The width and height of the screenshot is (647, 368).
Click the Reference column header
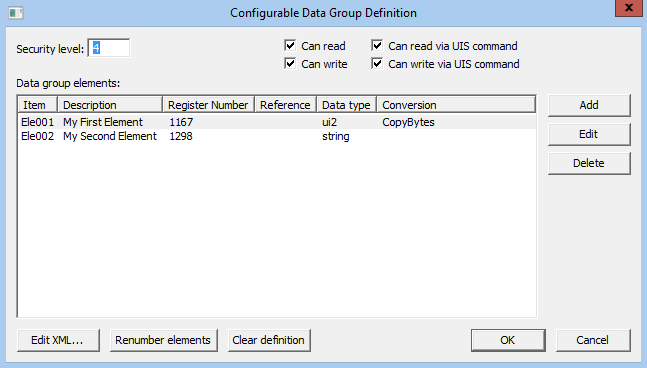(286, 105)
